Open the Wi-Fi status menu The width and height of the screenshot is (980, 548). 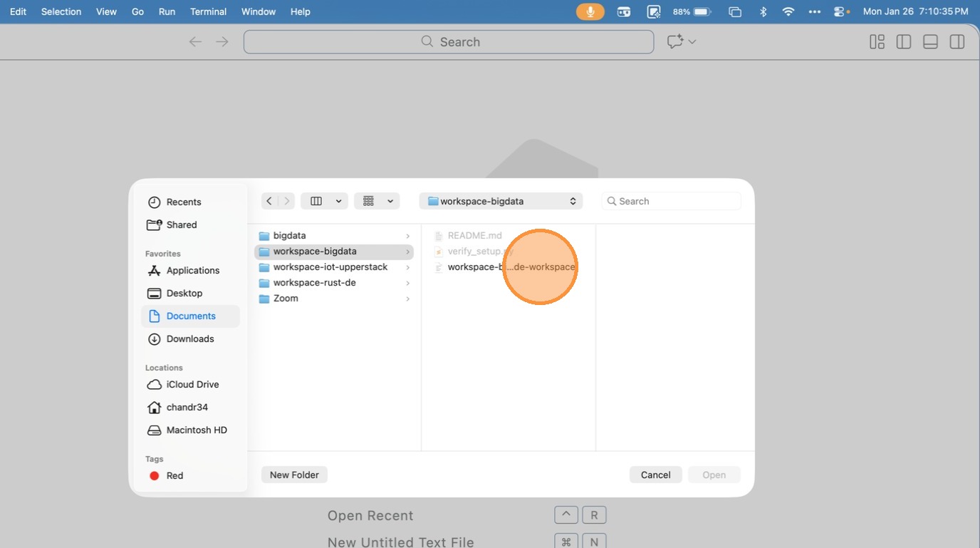[x=788, y=11]
